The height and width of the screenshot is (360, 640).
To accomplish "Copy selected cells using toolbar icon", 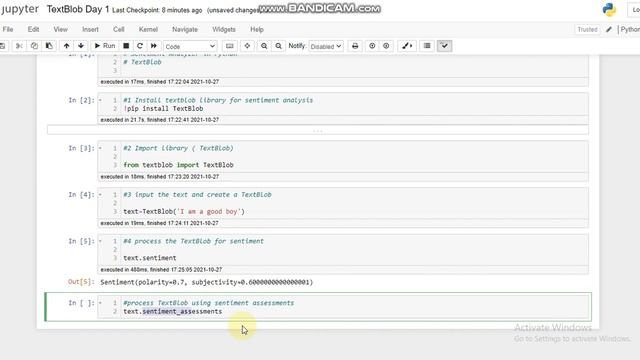I will (34, 46).
